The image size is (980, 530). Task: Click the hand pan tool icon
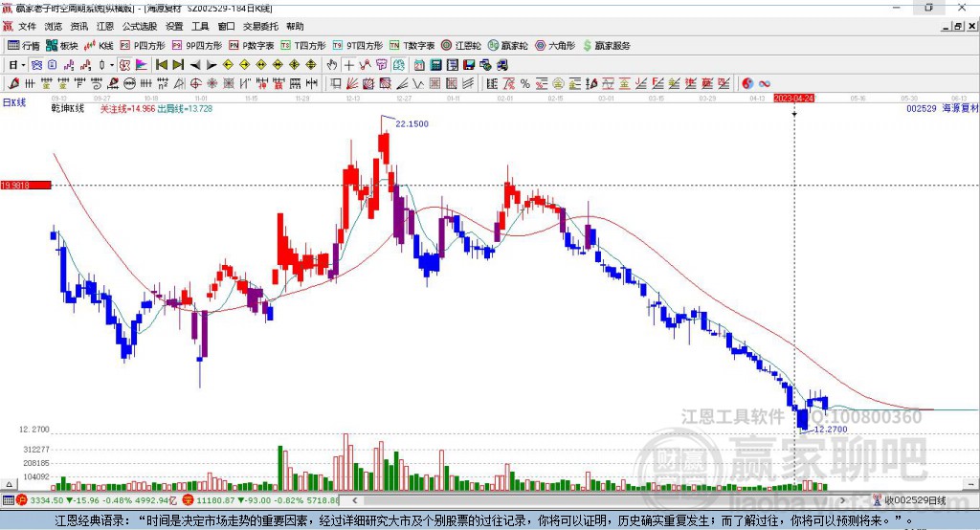[332, 65]
